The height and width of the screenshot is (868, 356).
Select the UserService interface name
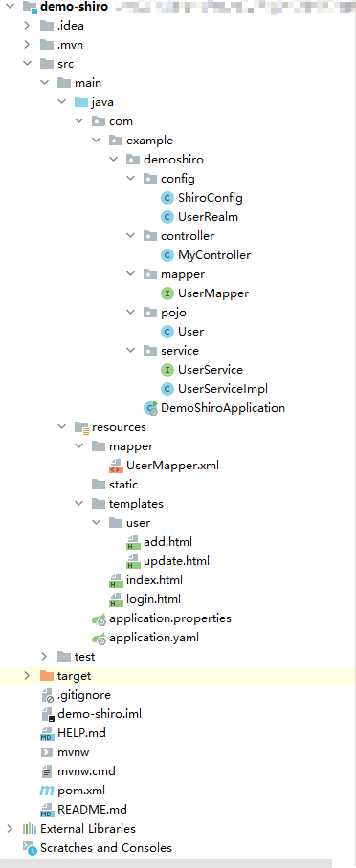click(211, 370)
